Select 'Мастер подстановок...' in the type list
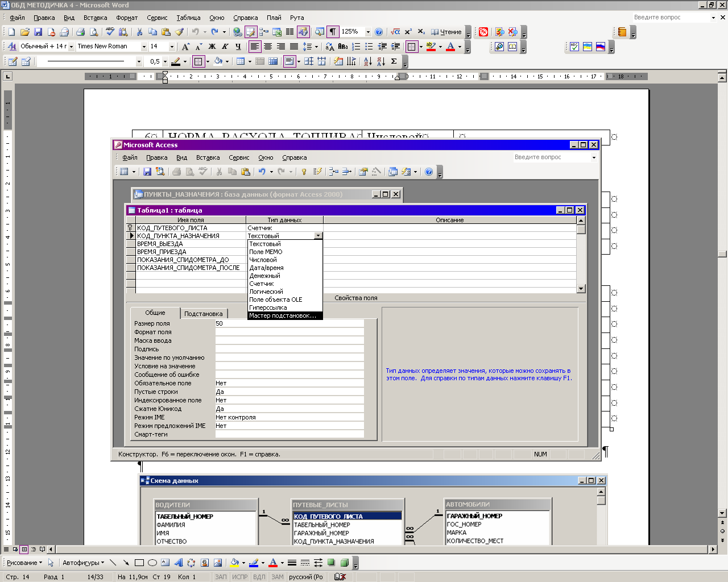The image size is (728, 582). tap(285, 315)
